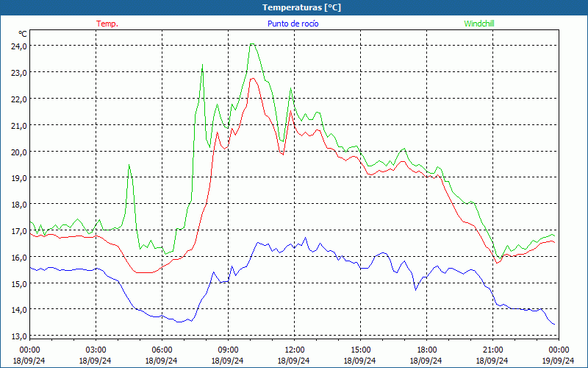The image size is (588, 368).
Task: Click the 13,0 y-axis value
Action: [x=19, y=336]
